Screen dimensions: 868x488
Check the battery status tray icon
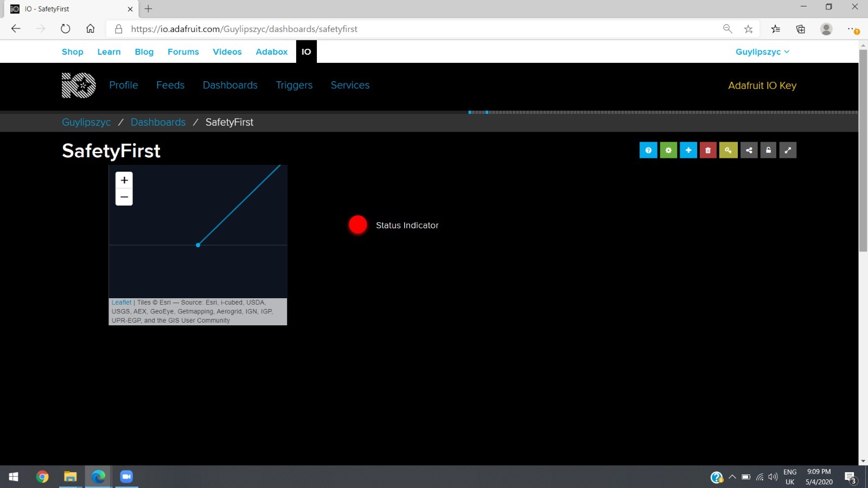click(746, 477)
